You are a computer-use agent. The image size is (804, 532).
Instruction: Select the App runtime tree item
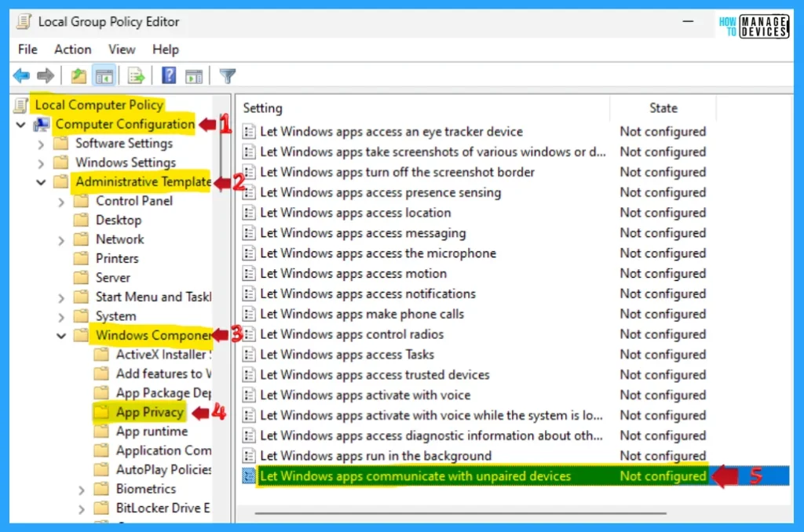pyautogui.click(x=152, y=432)
